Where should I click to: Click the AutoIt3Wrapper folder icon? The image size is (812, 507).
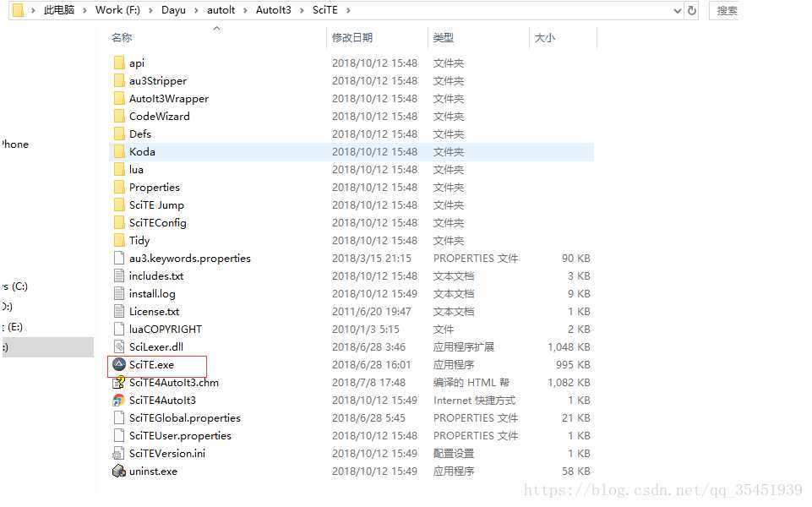[x=119, y=98]
